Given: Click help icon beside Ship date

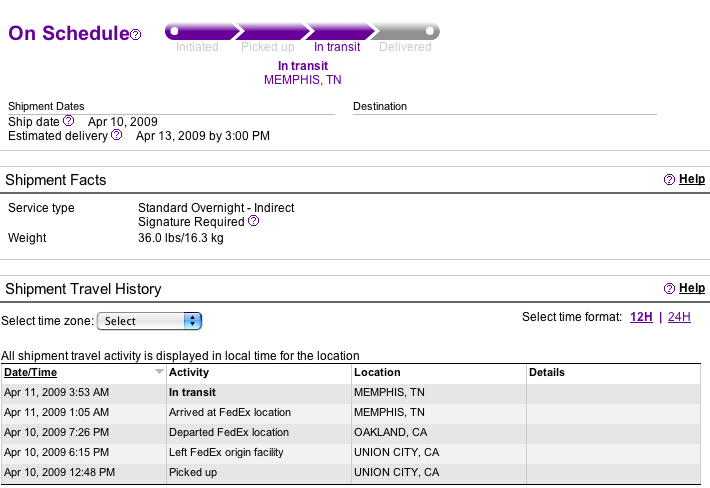Looking at the screenshot, I should [69, 121].
